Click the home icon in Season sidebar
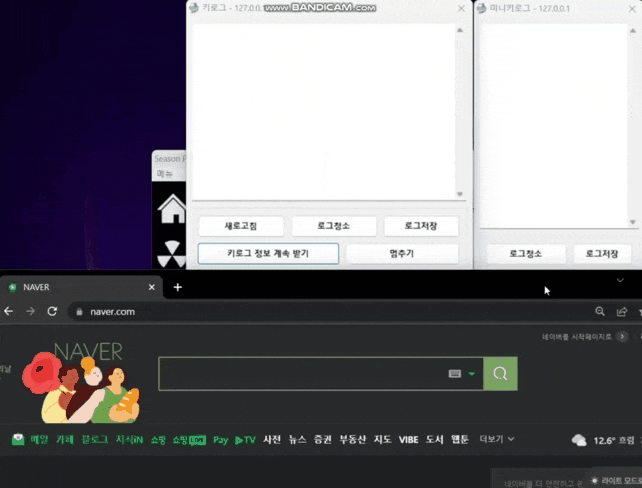This screenshot has height=488, width=642. (172, 209)
